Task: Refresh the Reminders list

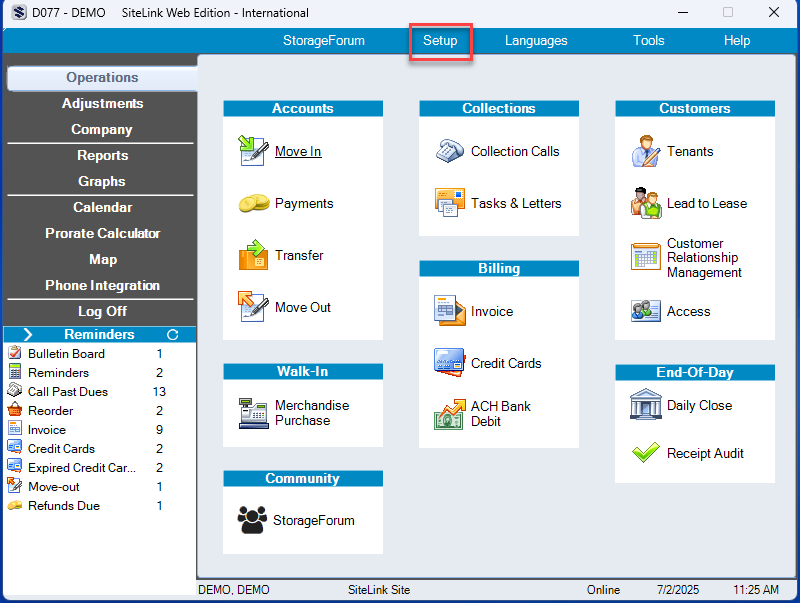Action: click(172, 334)
